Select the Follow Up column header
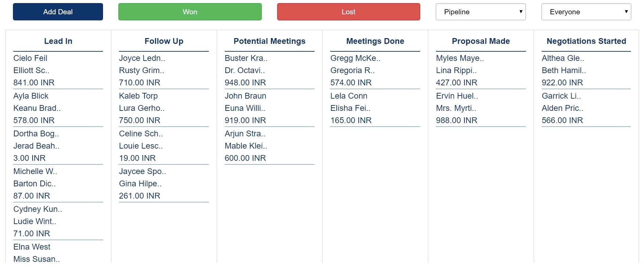The image size is (644, 272). click(164, 41)
